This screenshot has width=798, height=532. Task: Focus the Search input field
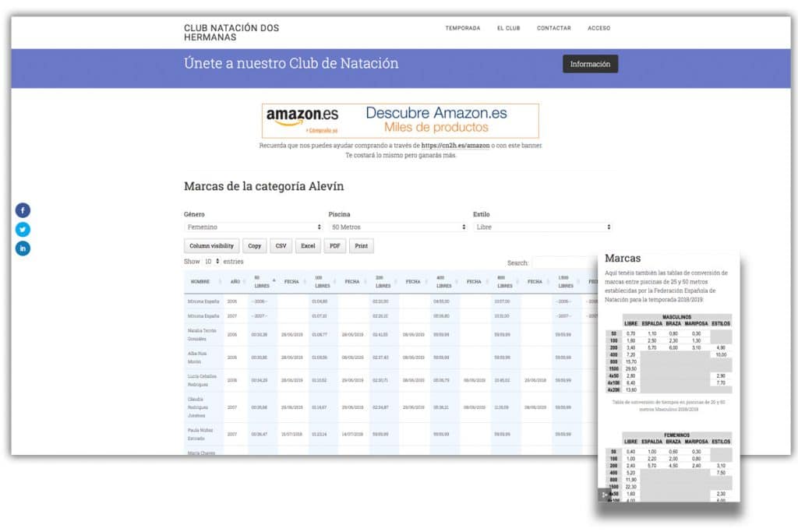coord(565,262)
